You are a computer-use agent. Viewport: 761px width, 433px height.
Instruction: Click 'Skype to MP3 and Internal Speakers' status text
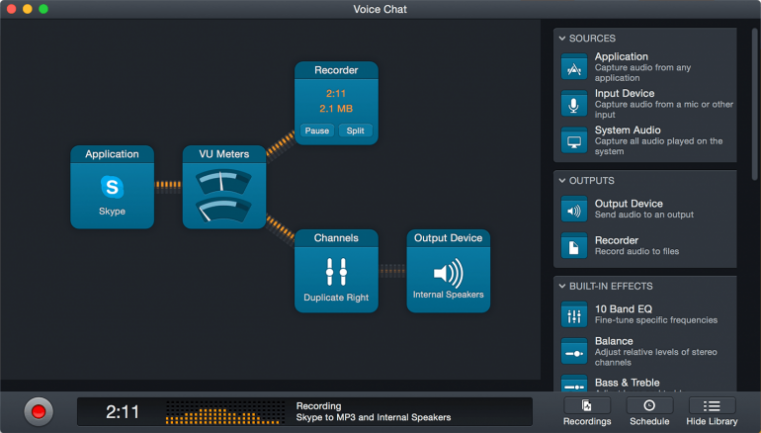pos(373,417)
